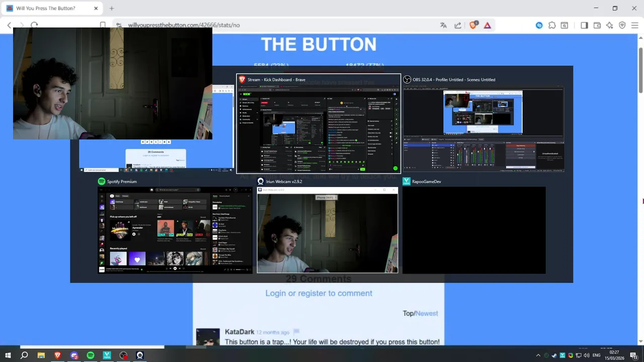Open Discord from the taskbar
The height and width of the screenshot is (362, 644).
click(x=74, y=355)
